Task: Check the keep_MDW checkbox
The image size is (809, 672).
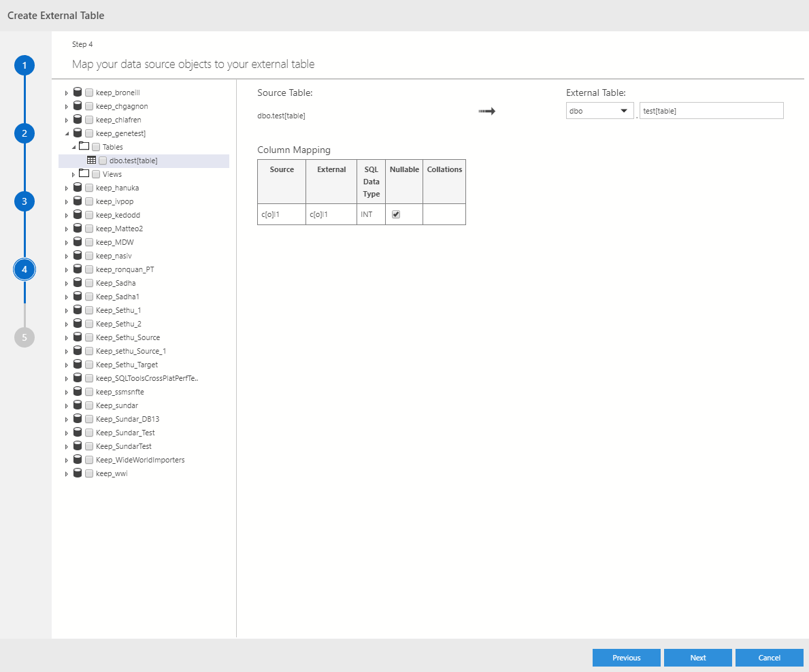Action: 88,242
